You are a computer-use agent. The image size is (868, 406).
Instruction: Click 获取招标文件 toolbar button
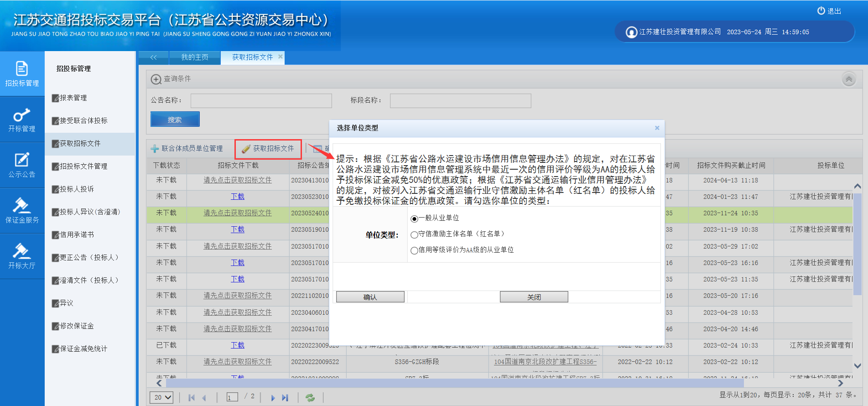point(268,149)
